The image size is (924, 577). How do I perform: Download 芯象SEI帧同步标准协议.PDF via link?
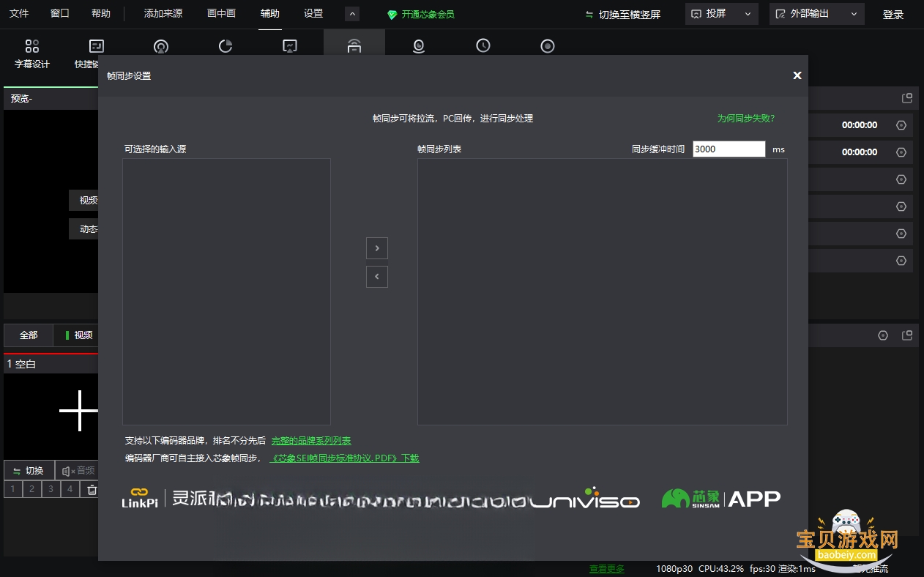[x=344, y=458]
